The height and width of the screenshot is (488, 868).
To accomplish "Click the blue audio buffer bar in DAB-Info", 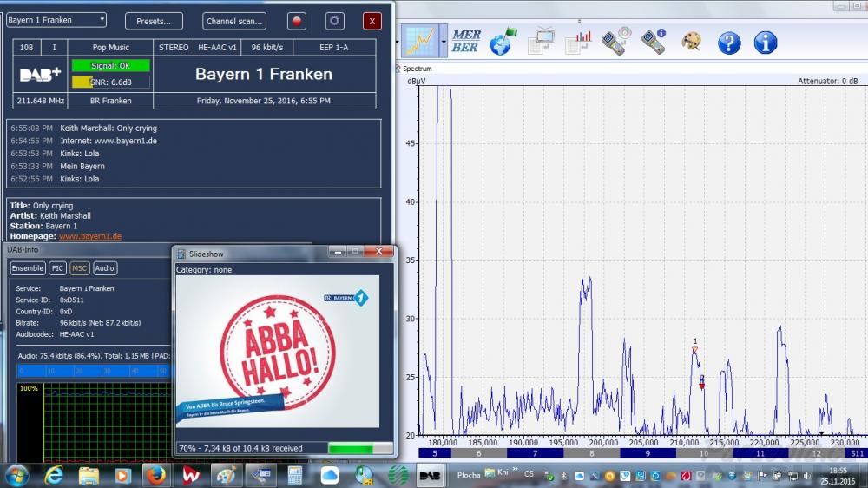I will click(x=94, y=371).
